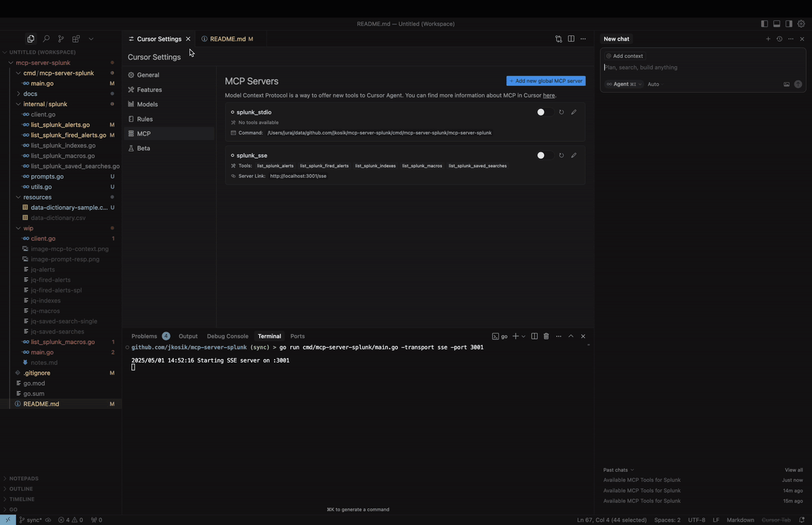Viewport: 812px width, 525px height.
Task: Disable the splunk_sse server toggle
Action: pos(541,155)
